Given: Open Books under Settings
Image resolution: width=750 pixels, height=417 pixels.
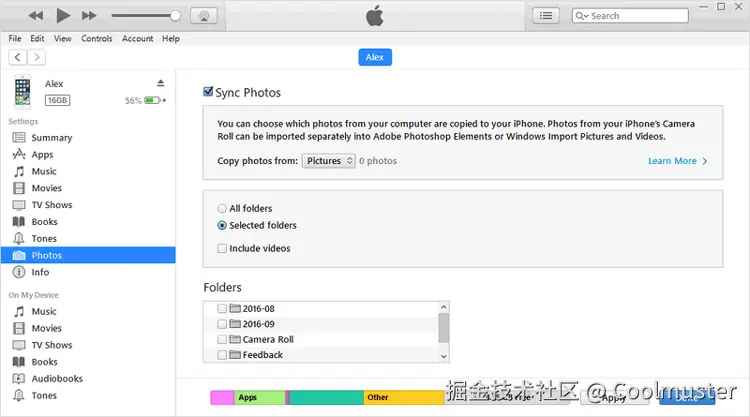Looking at the screenshot, I should (88, 222).
